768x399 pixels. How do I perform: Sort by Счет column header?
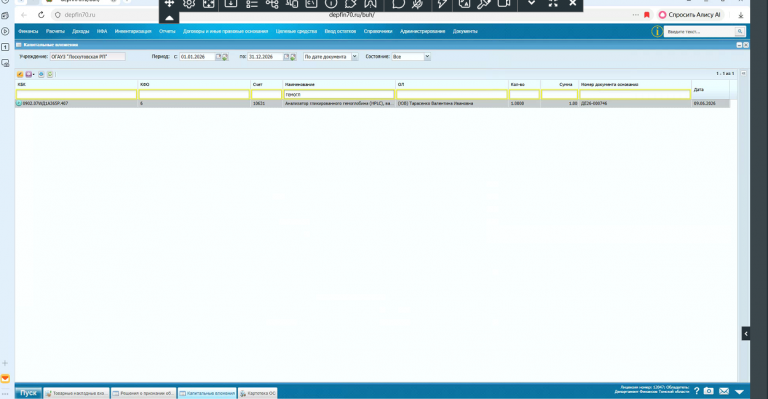(x=266, y=84)
